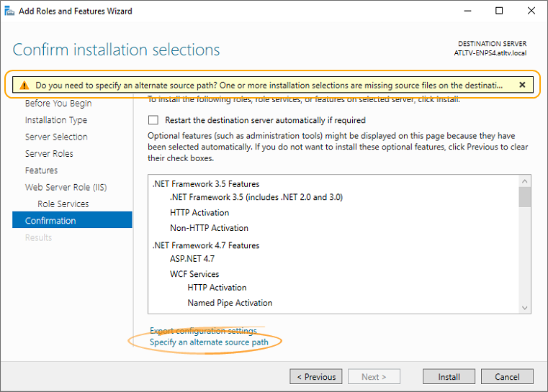Screen dimensions: 548x392
Task: Select ASP.NET 4.7 entry
Action: point(192,259)
